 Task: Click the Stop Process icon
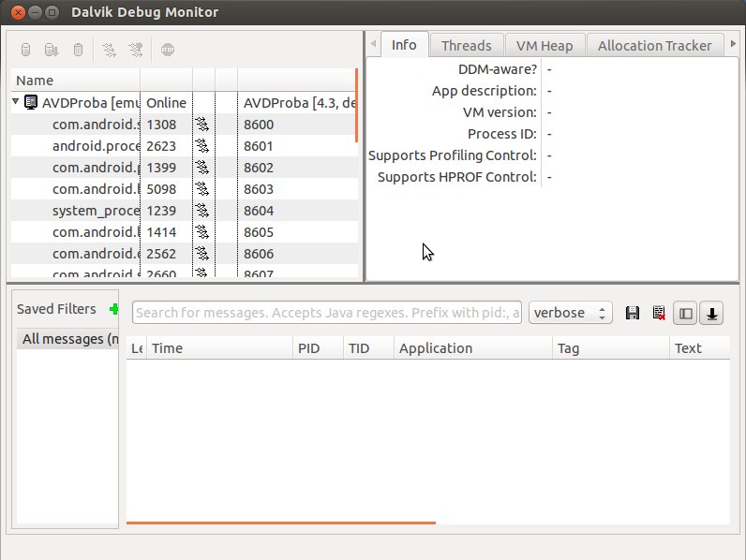(168, 50)
